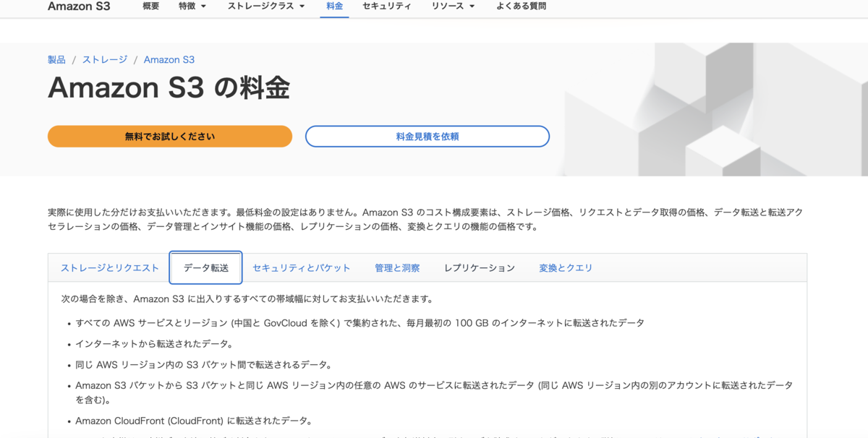Follow the 製品 breadcrumb link
The height and width of the screenshot is (438, 868).
56,59
